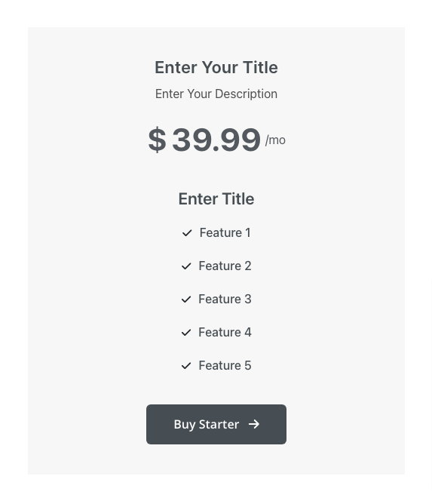
Task: Click the Feature 2 list item text
Action: (225, 266)
